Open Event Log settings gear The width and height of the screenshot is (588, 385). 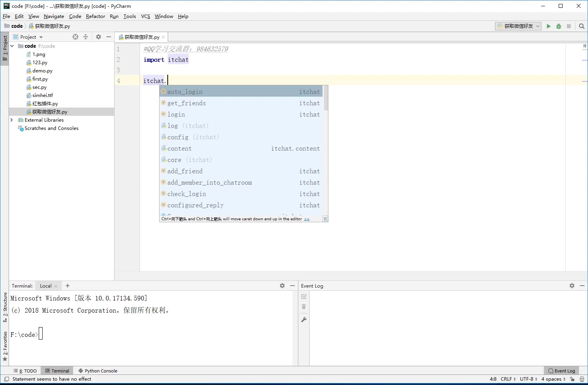[572, 286]
